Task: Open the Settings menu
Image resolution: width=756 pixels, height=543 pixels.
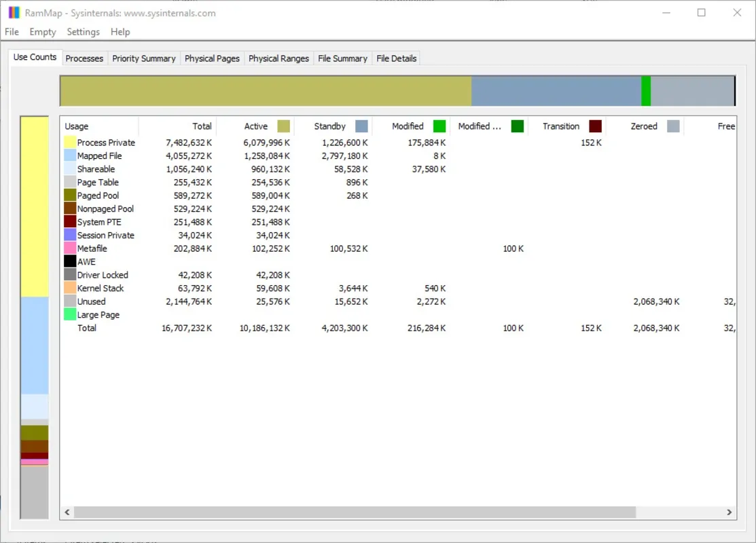Action: pyautogui.click(x=83, y=32)
